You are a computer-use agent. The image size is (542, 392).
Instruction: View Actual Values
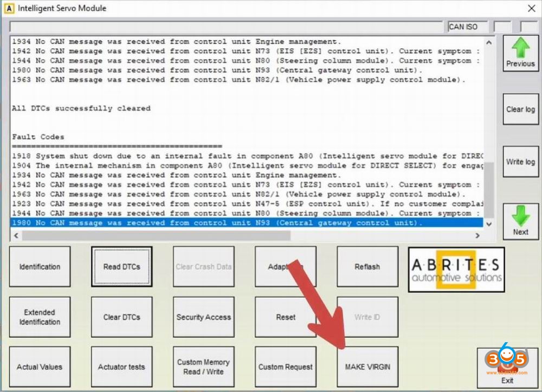40,367
